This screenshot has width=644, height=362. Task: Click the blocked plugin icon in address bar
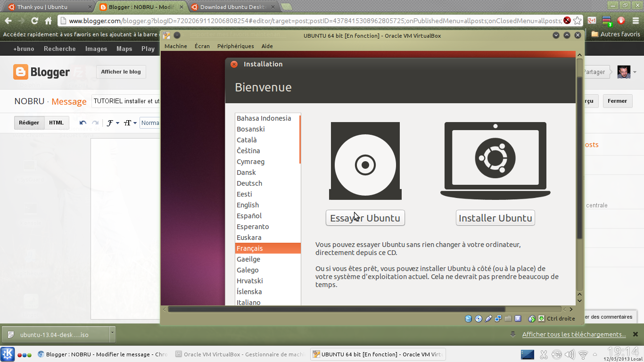click(567, 21)
